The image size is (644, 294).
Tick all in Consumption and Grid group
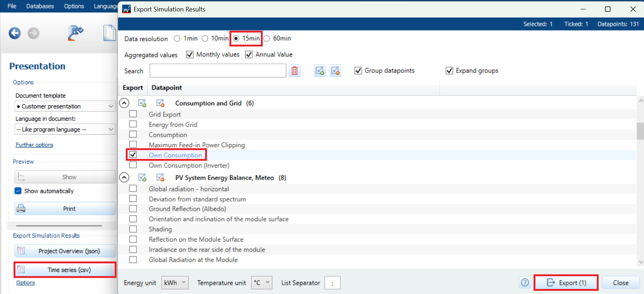142,103
